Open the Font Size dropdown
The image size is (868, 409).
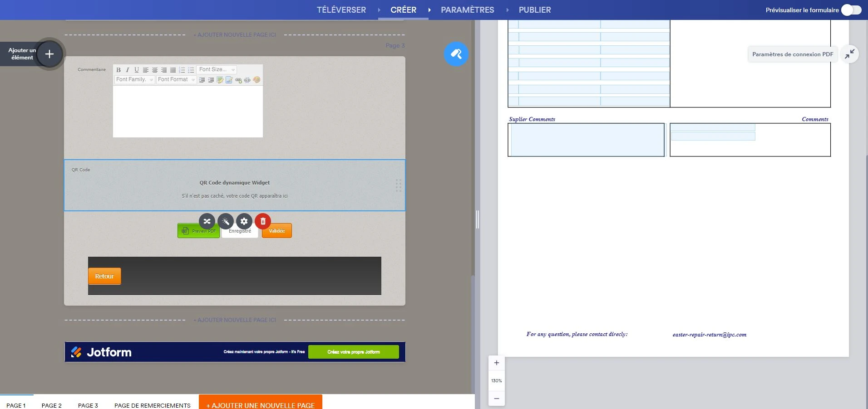217,70
